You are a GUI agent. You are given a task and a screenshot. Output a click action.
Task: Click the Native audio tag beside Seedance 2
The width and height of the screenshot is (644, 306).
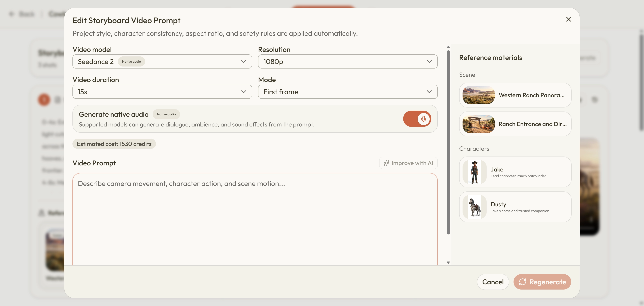pyautogui.click(x=131, y=62)
